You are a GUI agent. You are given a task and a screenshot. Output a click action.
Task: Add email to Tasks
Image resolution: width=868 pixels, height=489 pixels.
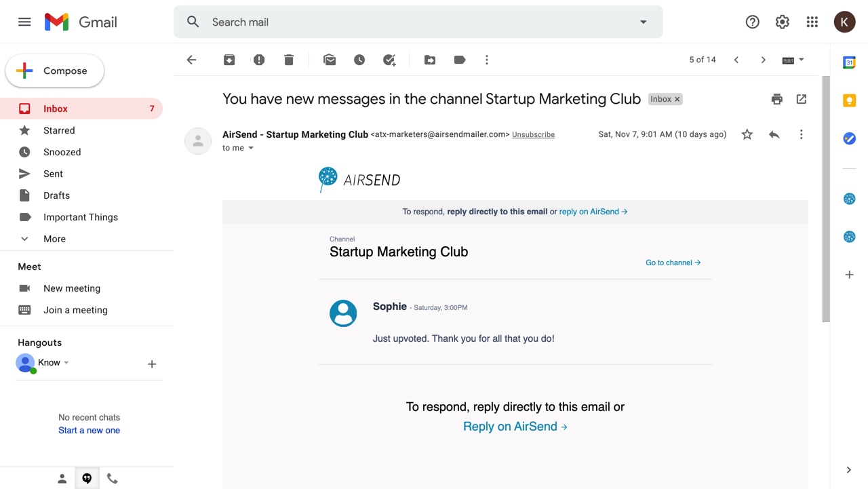click(389, 60)
